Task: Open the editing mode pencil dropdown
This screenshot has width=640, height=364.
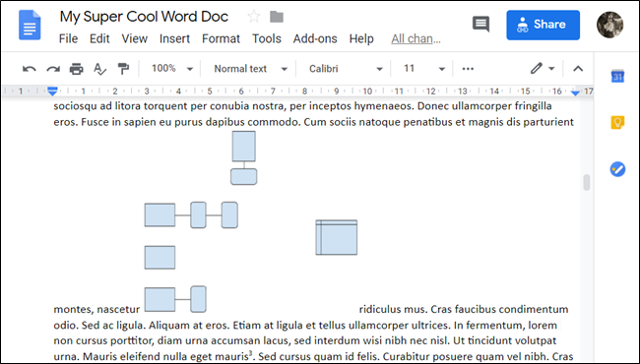Action: (x=543, y=69)
